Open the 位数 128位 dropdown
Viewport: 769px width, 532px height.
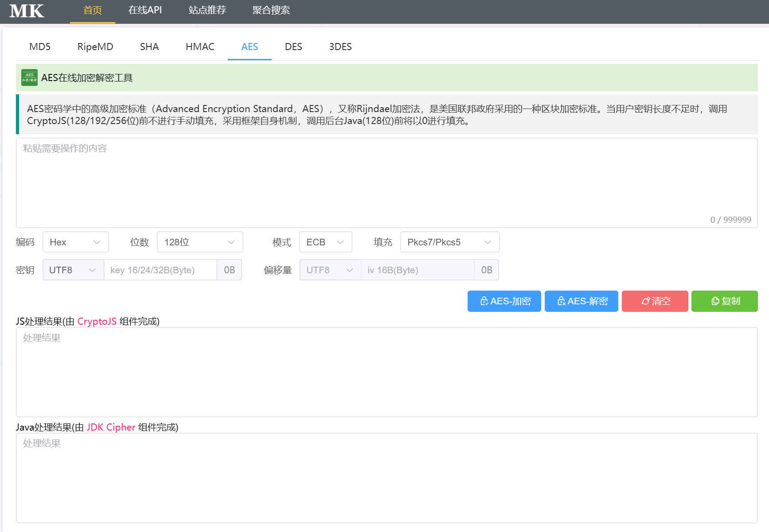[x=199, y=242]
